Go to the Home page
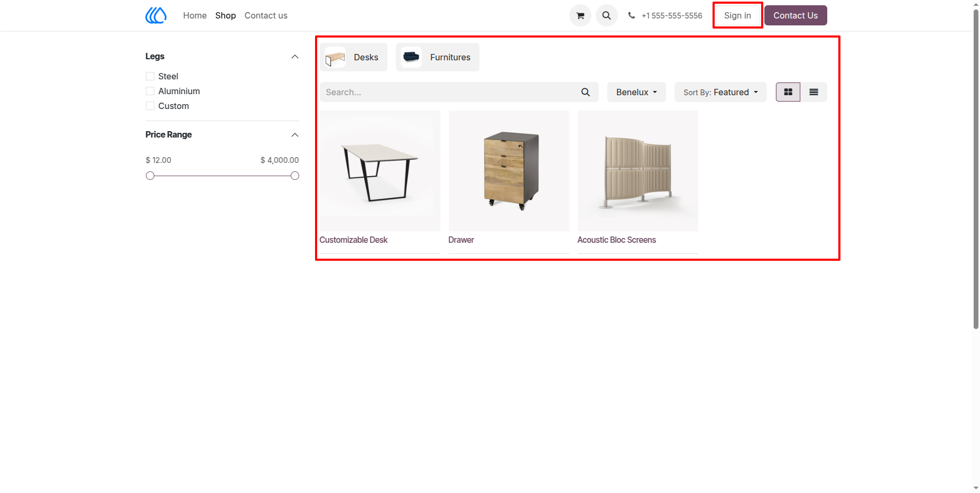The image size is (980, 493). coord(195,15)
